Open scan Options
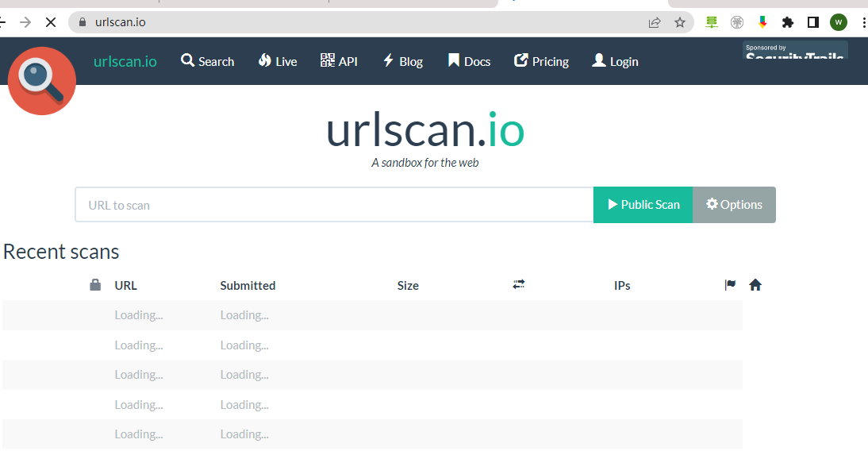Screen dimensions: 868x451 (x=734, y=205)
